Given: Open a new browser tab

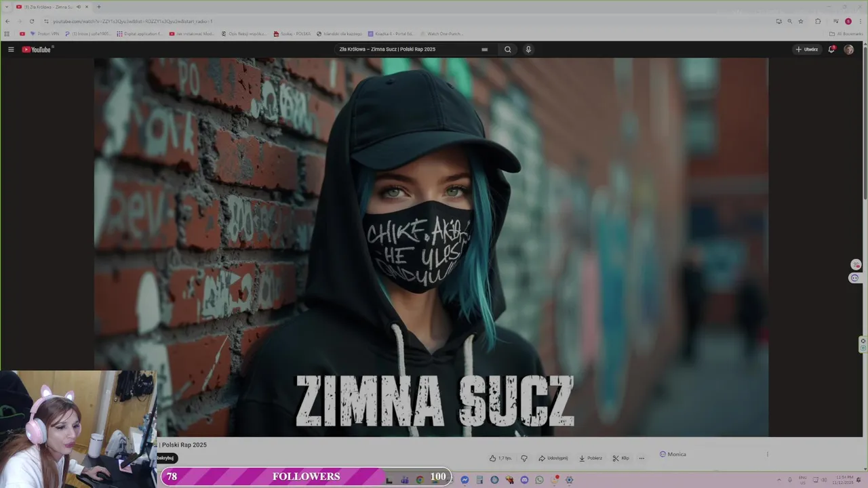Looking at the screenshot, I should click(x=99, y=7).
